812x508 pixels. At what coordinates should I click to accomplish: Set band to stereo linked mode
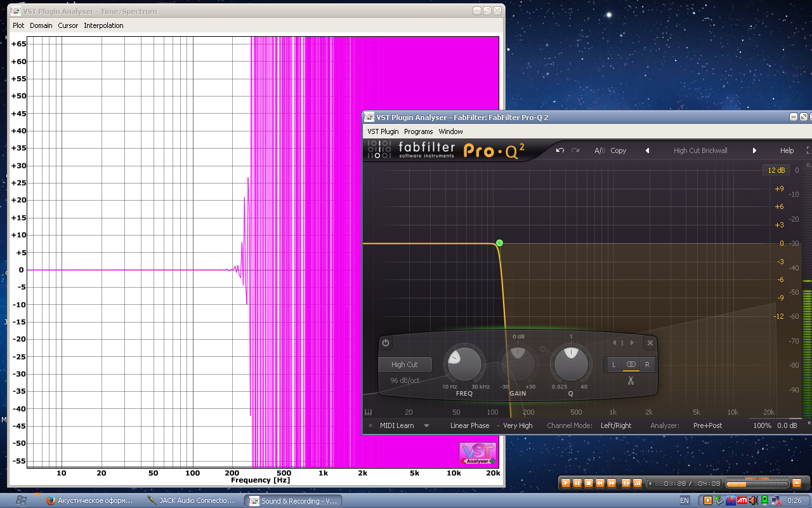tap(631, 364)
